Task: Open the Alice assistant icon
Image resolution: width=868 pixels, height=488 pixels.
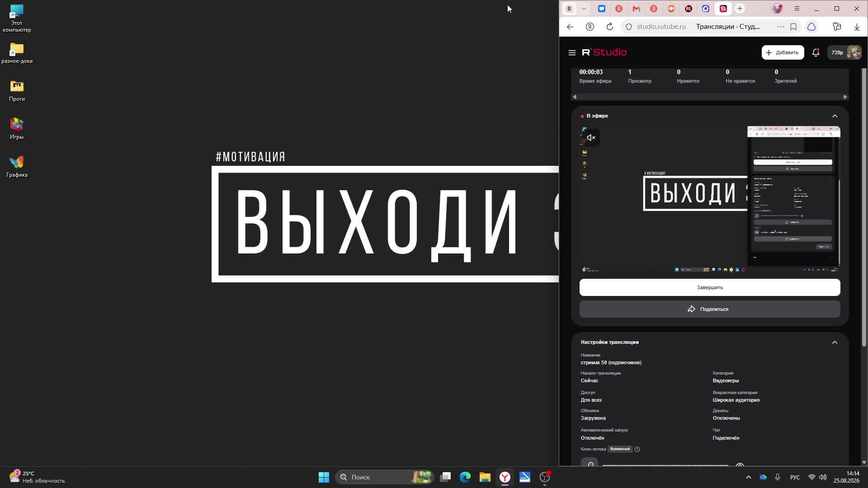Action: click(811, 27)
